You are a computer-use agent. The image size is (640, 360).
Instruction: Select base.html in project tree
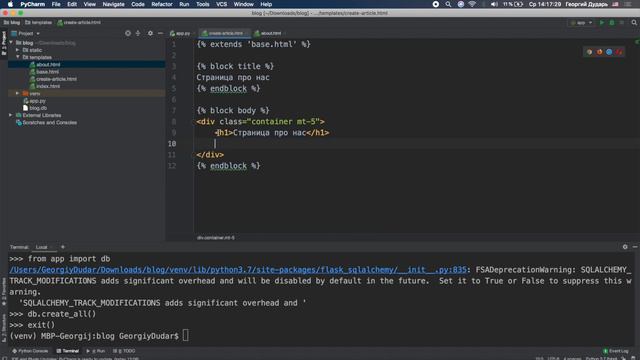(47, 72)
